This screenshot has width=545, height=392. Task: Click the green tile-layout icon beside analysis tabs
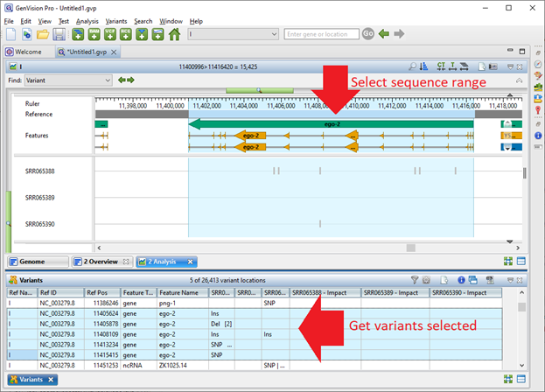click(508, 262)
